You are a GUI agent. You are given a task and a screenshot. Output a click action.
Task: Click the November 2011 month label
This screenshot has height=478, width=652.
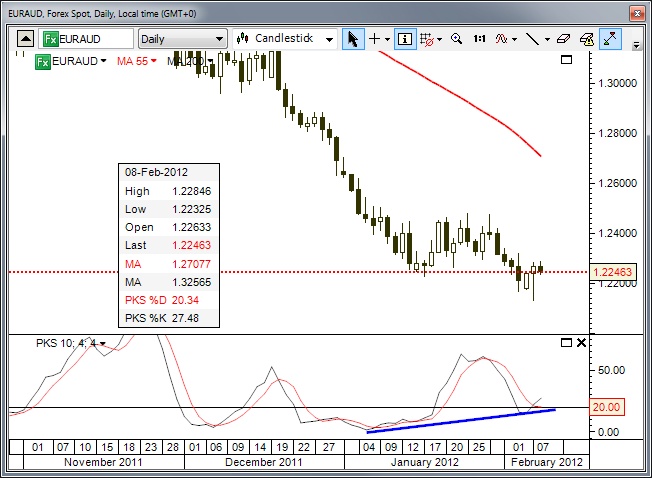coord(103,462)
